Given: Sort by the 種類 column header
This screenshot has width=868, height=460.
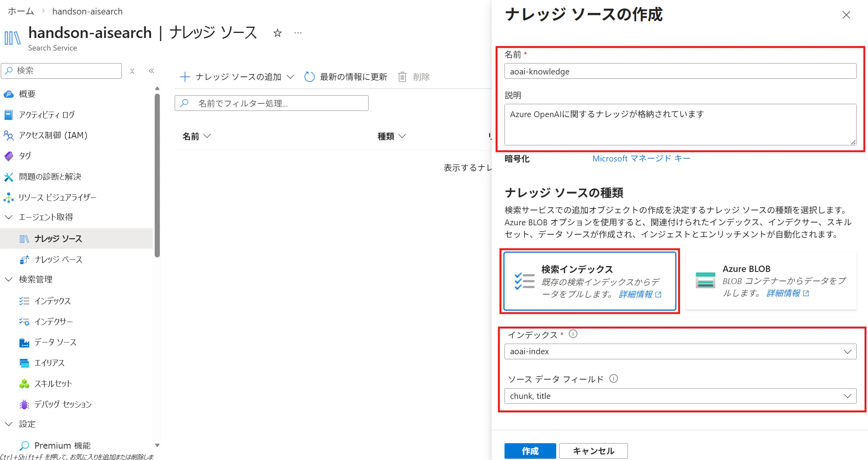Looking at the screenshot, I should pos(392,136).
